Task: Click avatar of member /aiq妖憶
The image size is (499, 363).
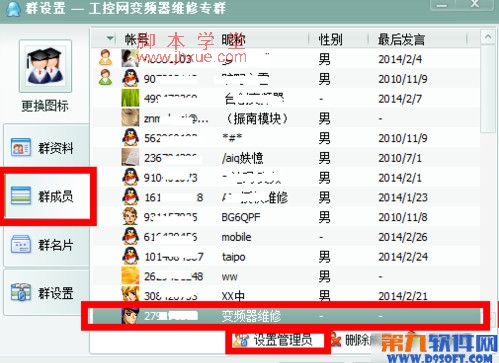Action: point(130,157)
